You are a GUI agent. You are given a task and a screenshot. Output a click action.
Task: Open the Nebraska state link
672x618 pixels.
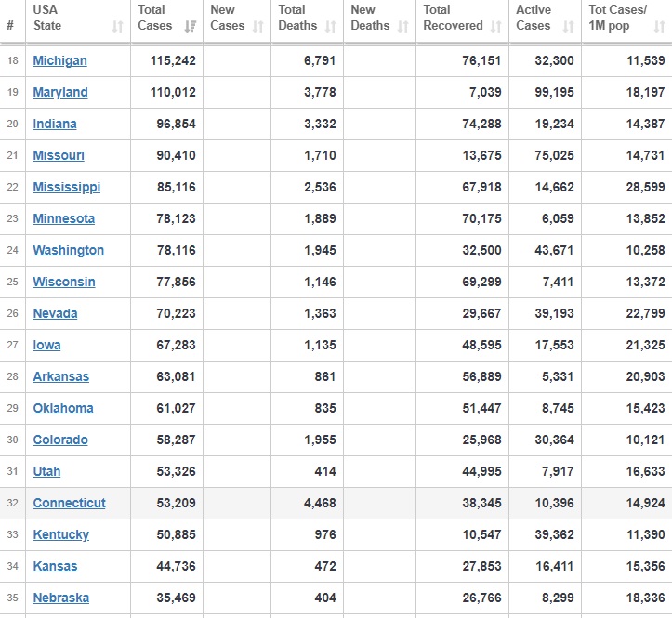pyautogui.click(x=60, y=598)
